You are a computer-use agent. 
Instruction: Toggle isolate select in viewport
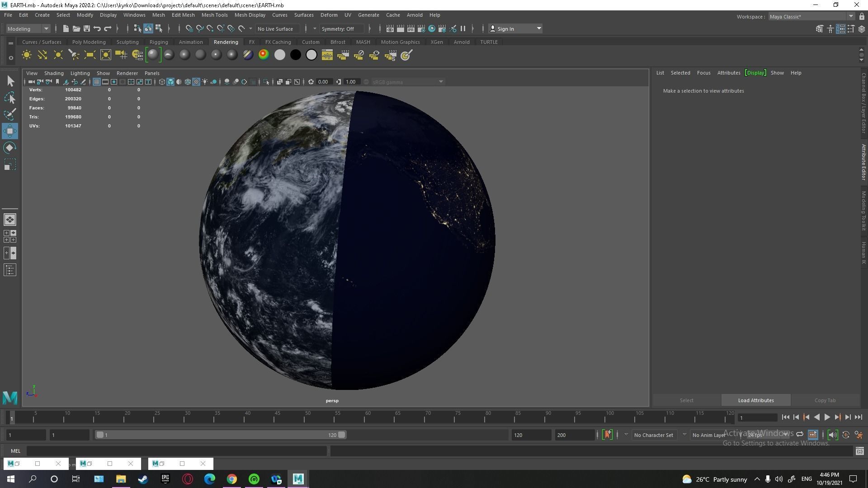(266, 82)
